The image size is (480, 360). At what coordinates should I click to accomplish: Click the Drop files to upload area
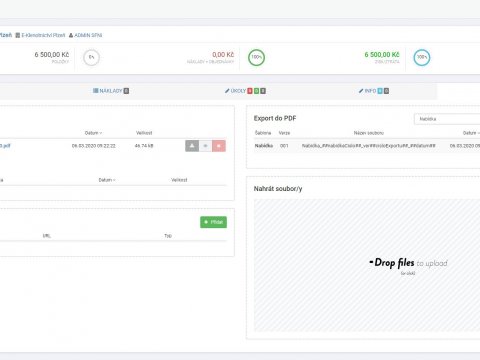(367, 265)
